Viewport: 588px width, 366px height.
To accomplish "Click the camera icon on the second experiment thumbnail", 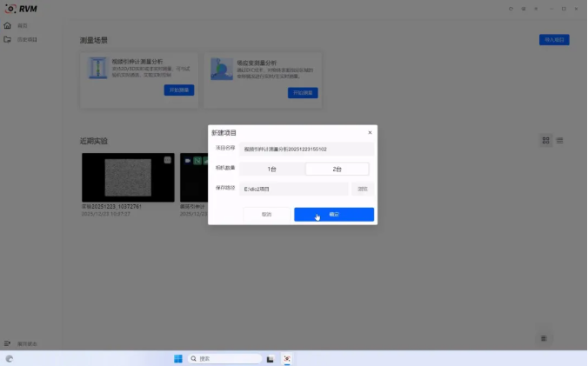I will pos(188,161).
